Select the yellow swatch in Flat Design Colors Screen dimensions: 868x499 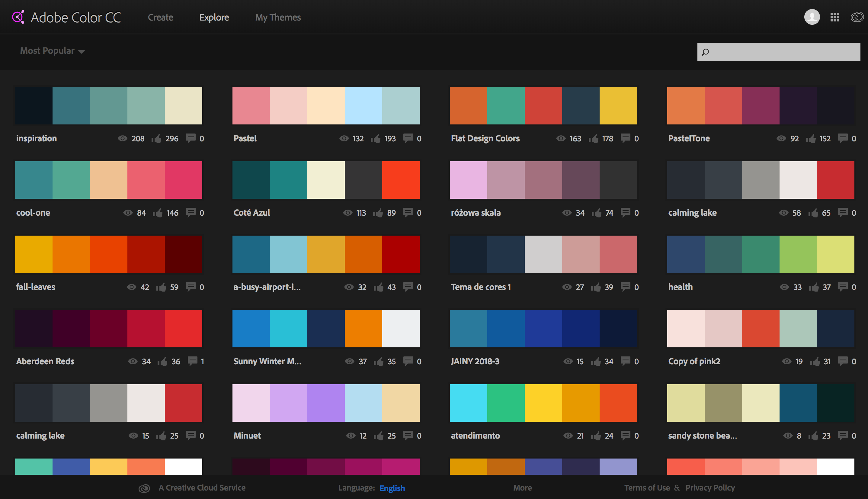[x=618, y=105]
